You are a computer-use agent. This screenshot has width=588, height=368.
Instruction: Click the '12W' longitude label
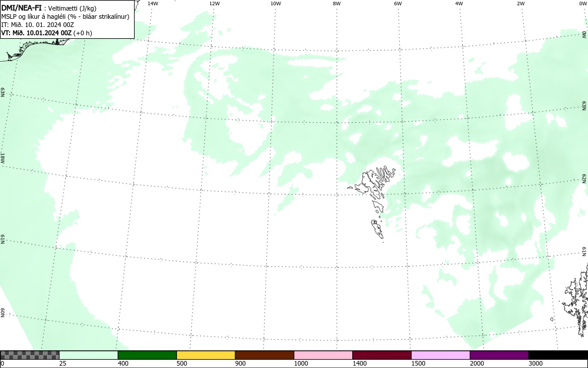pyautogui.click(x=215, y=4)
